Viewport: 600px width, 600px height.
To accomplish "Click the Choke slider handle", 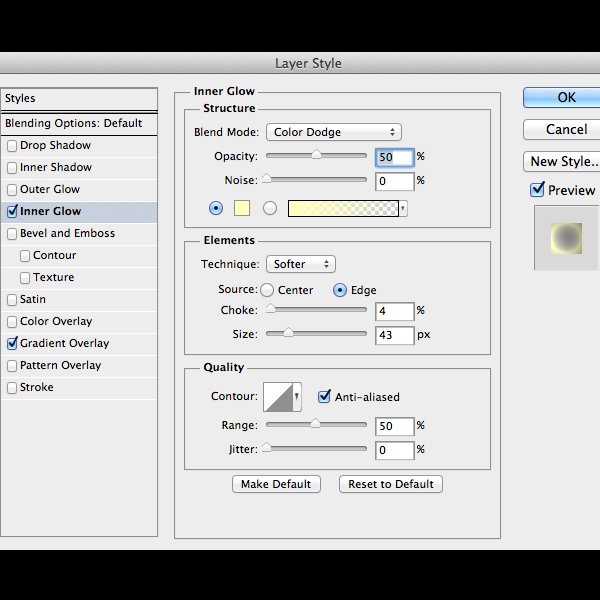I will (271, 308).
